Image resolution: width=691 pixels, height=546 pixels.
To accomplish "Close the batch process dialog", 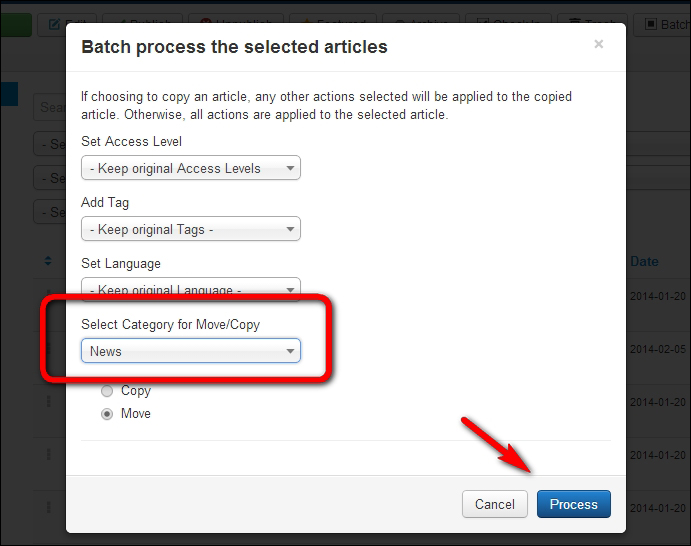I will 599,44.
